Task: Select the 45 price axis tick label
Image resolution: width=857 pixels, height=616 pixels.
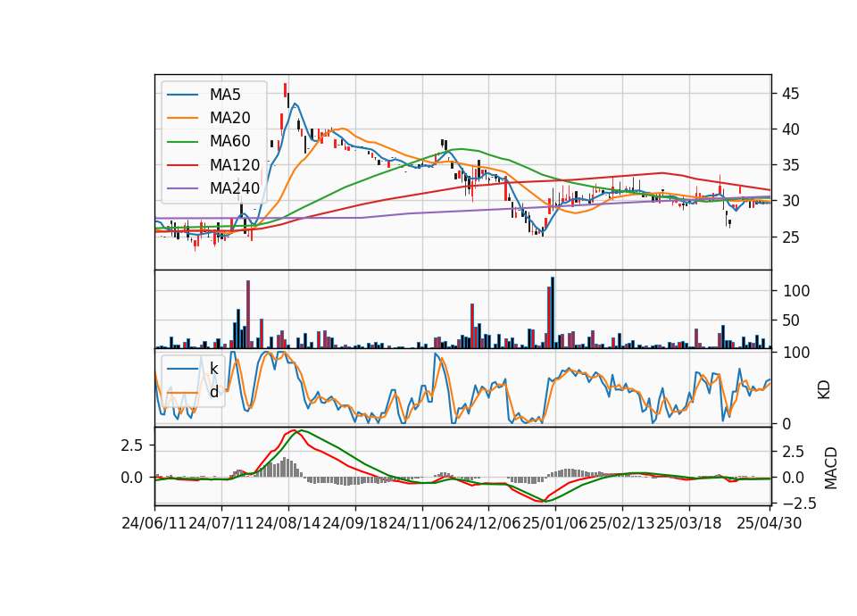Action: click(x=791, y=94)
